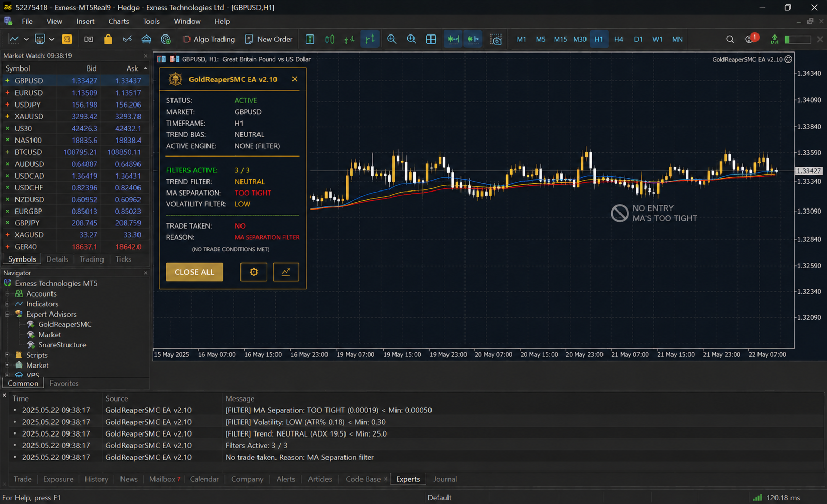Click the yellow square icon in the toolbar
The height and width of the screenshot is (504, 827).
[x=67, y=39]
